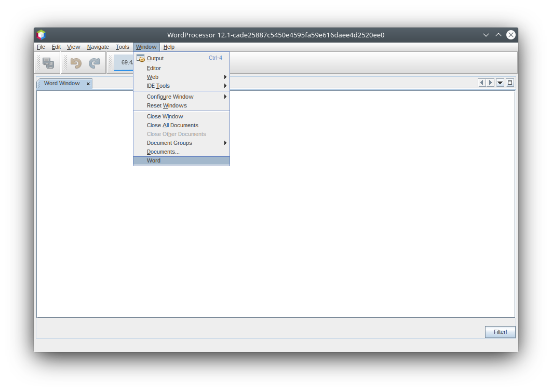Maximize the editor window with square icon

point(510,83)
